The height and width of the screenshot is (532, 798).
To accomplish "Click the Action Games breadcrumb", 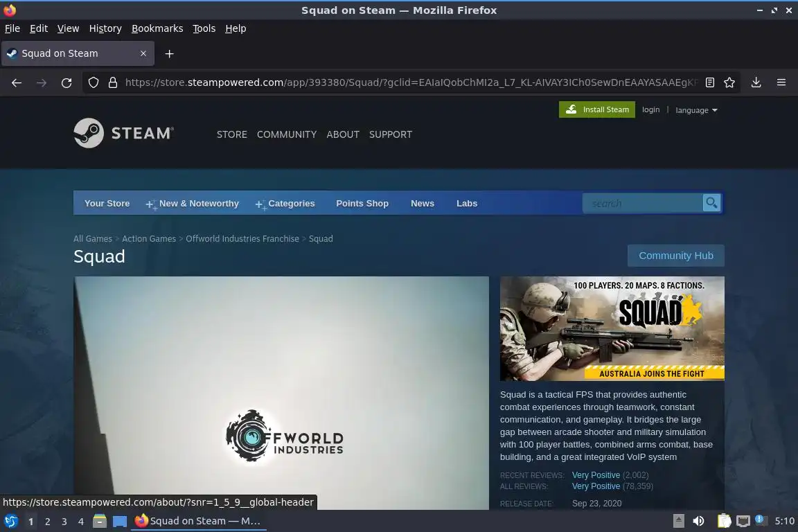I will (x=149, y=238).
